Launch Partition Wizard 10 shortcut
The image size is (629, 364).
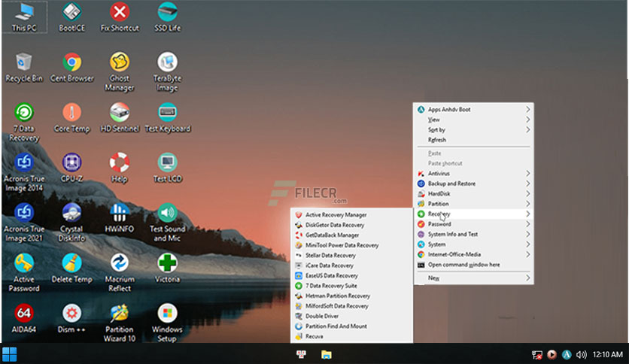120,313
